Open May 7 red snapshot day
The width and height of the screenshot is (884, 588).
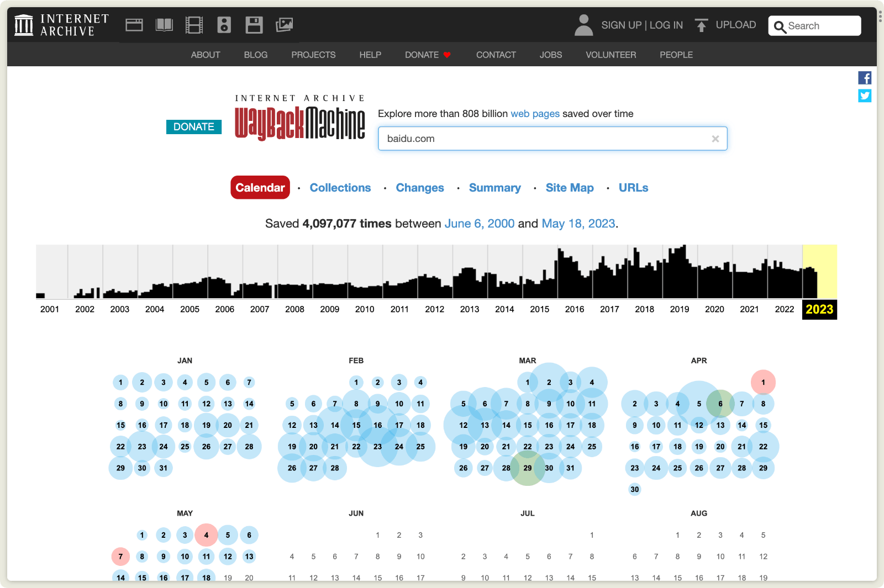(x=120, y=557)
